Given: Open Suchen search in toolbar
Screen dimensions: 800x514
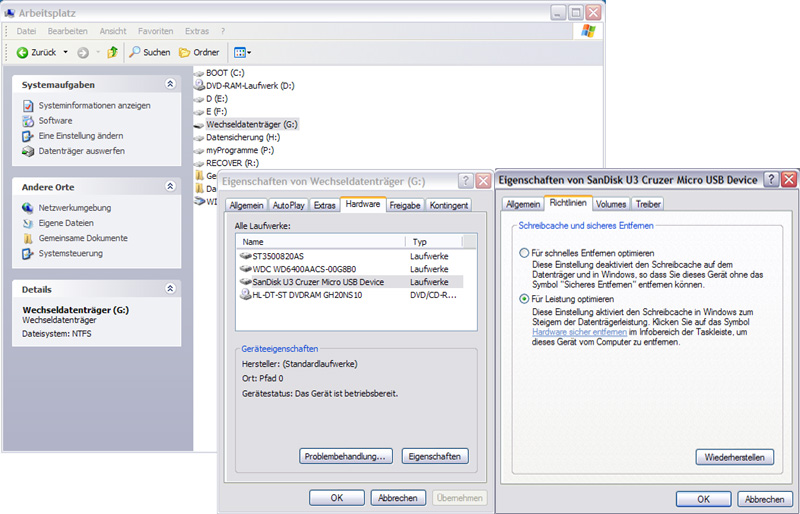Looking at the screenshot, I should click(x=149, y=52).
